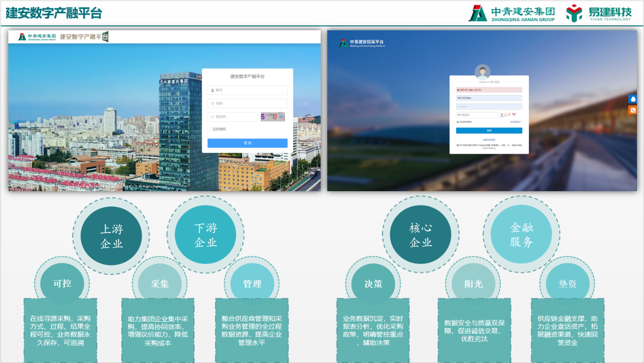Check the 记住密码 checkbox on the left form
The image size is (644, 363).
[209, 129]
